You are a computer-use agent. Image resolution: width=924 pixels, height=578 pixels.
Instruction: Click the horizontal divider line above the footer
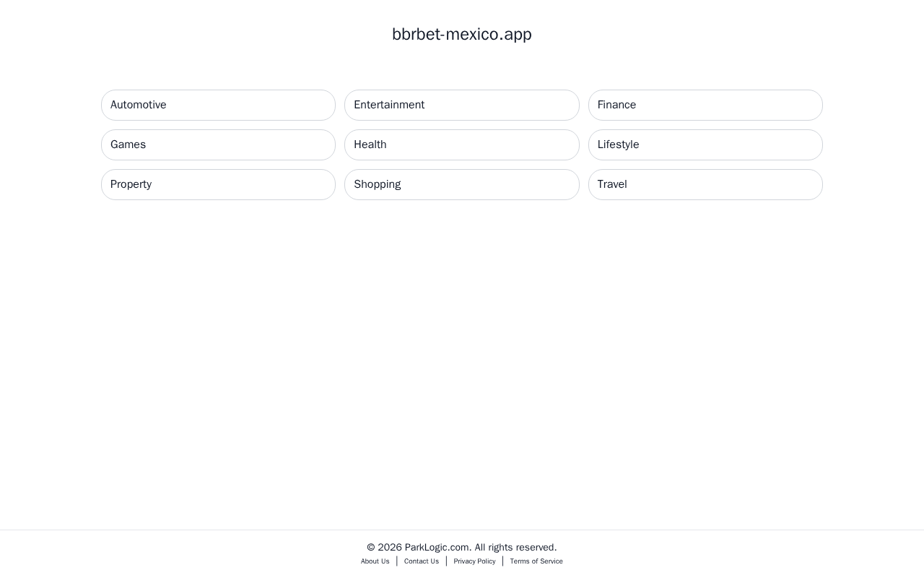(462, 530)
